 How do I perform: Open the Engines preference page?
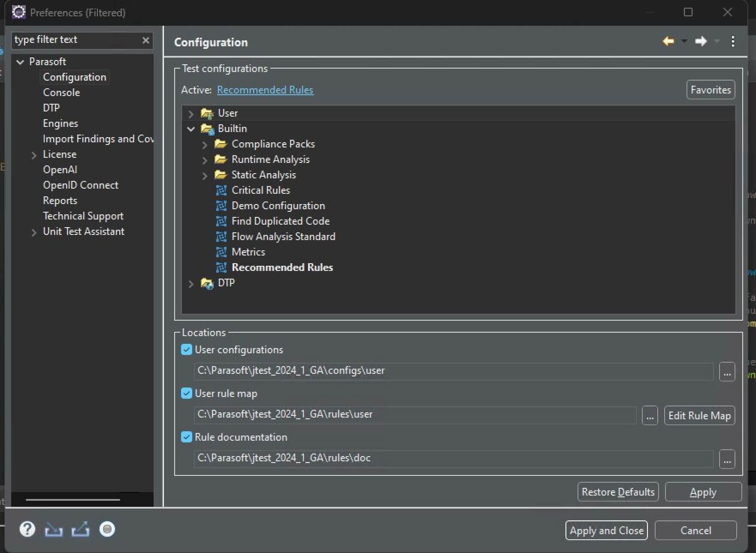[x=60, y=123]
